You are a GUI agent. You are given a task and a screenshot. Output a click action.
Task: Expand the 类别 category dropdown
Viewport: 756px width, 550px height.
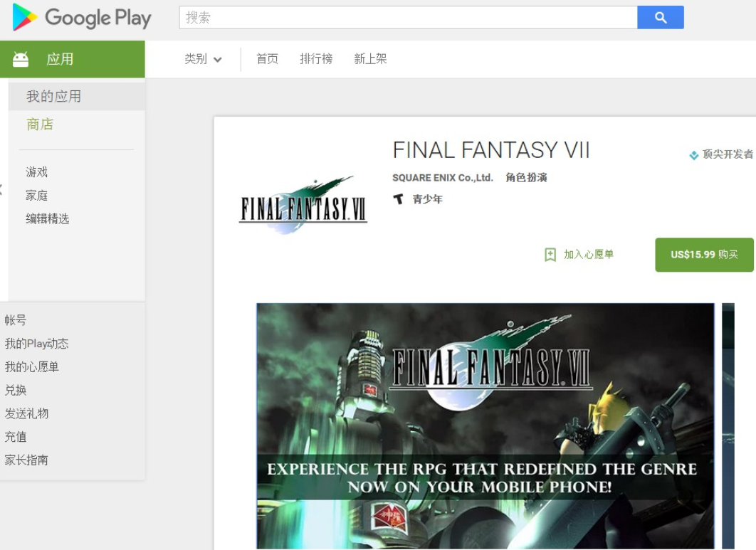point(203,59)
